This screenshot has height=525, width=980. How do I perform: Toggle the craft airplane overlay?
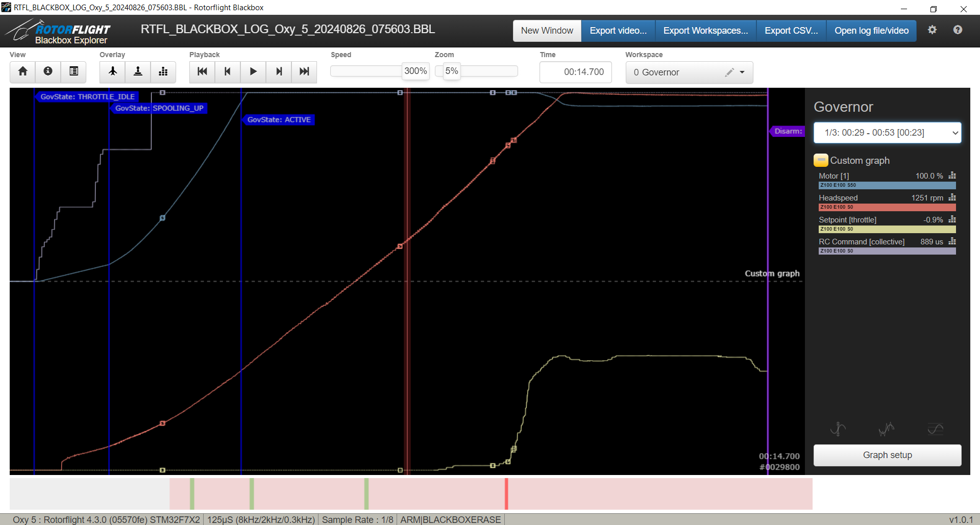tap(112, 71)
